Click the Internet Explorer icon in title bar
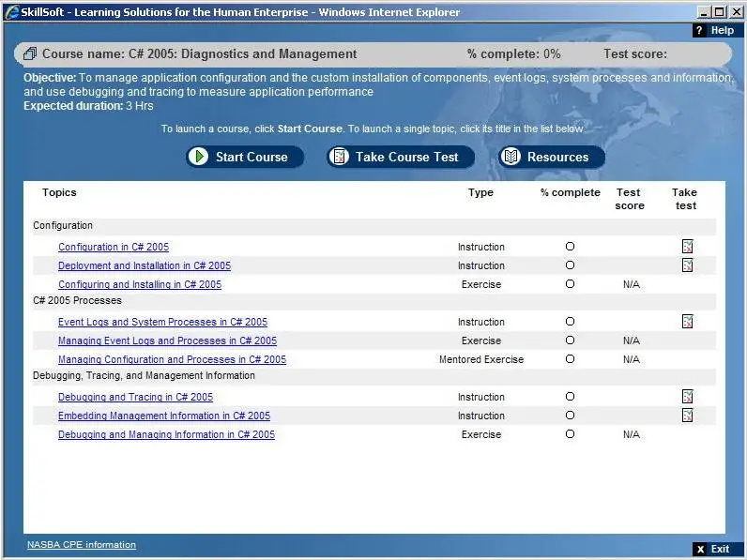Image resolution: width=747 pixels, height=560 pixels. 12,12
